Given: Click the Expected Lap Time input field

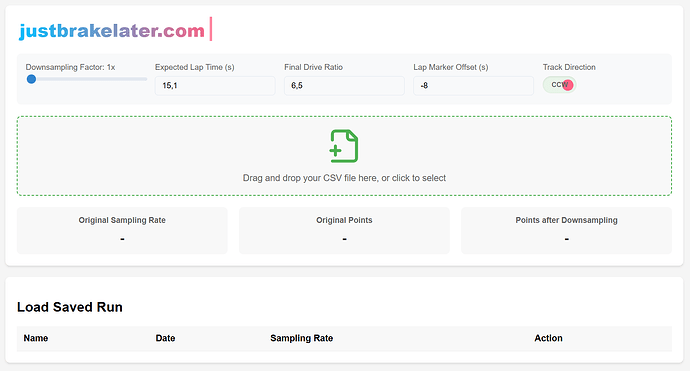Looking at the screenshot, I should pyautogui.click(x=215, y=85).
